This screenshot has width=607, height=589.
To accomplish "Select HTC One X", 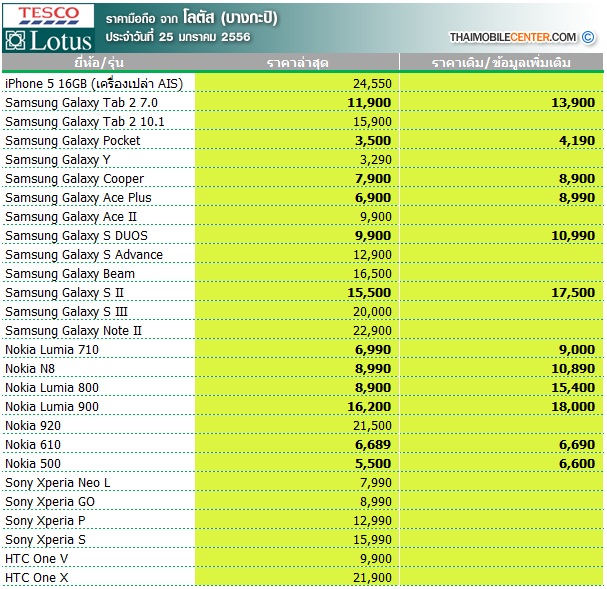I will pyautogui.click(x=36, y=577).
